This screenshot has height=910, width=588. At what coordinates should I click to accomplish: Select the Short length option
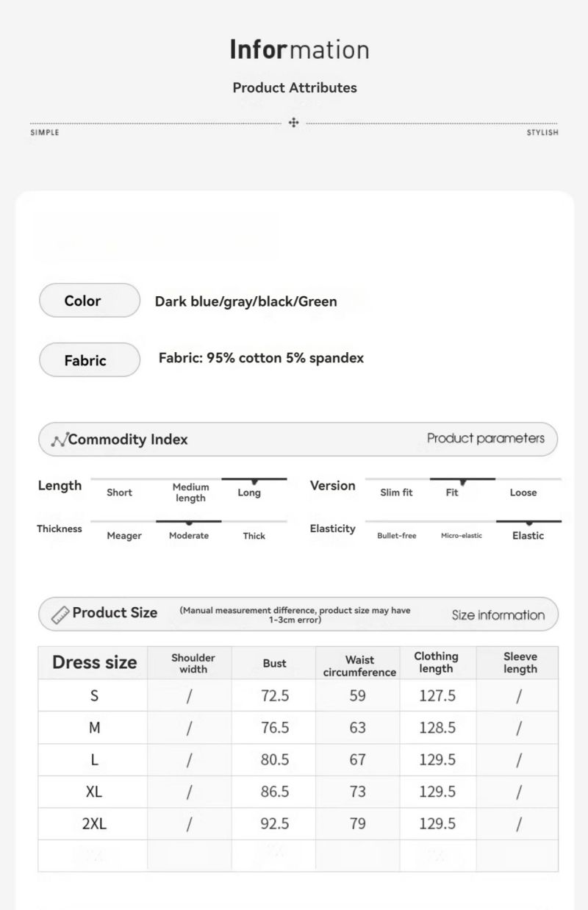coord(119,492)
